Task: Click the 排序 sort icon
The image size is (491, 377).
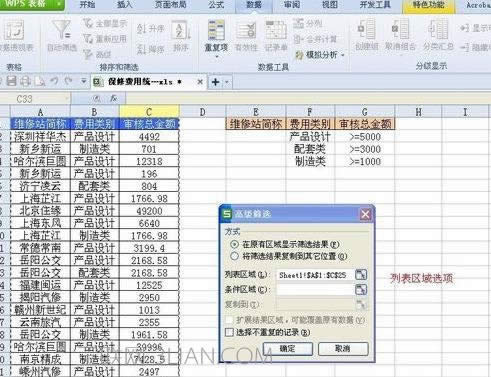Action: tap(181, 31)
